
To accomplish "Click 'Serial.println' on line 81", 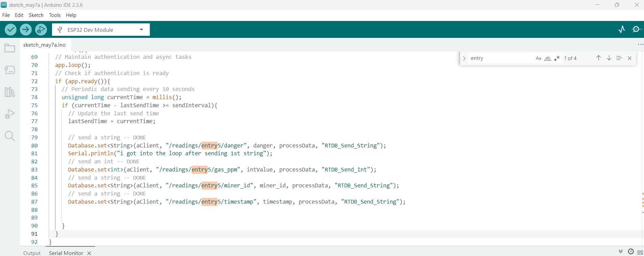I will point(91,153).
